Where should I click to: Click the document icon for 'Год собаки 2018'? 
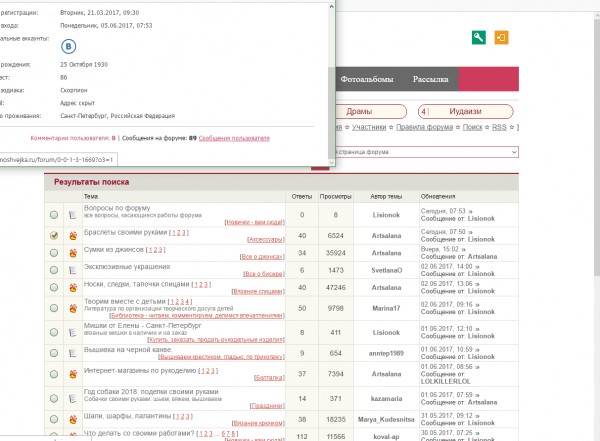pos(73,399)
